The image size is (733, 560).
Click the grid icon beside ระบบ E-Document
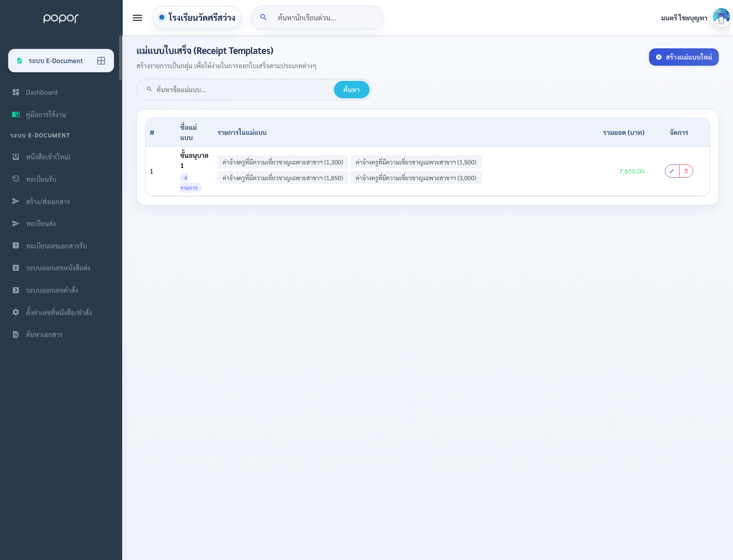(101, 61)
